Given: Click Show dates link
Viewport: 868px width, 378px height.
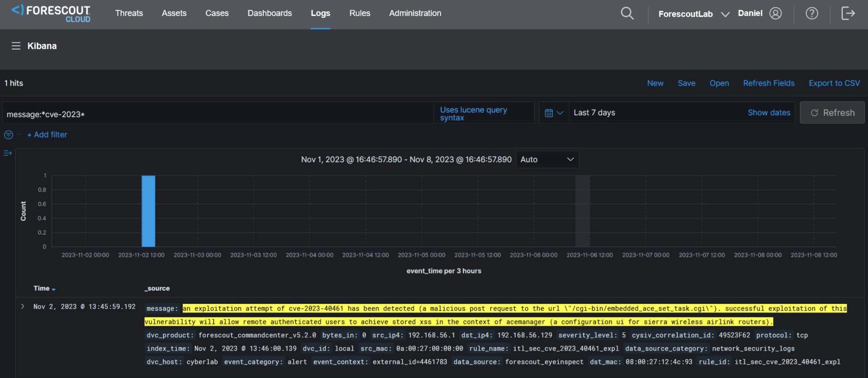Looking at the screenshot, I should (x=769, y=113).
